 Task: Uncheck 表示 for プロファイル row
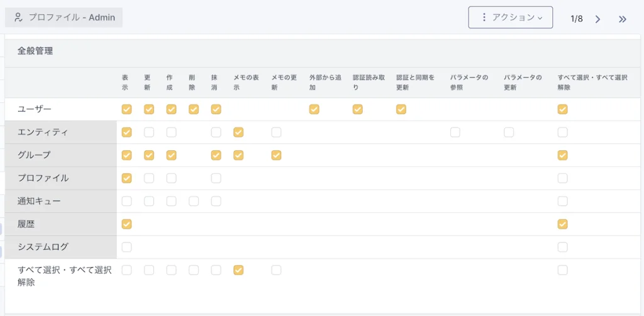pyautogui.click(x=127, y=178)
